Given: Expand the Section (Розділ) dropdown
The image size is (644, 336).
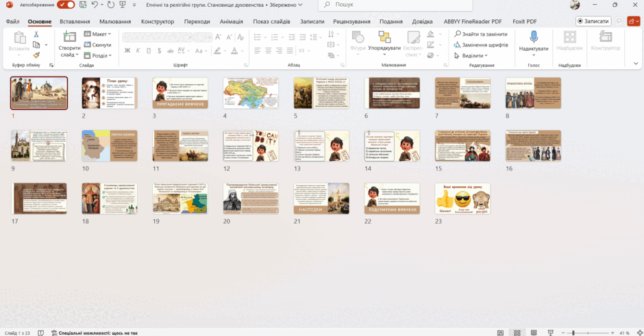Looking at the screenshot, I should pyautogui.click(x=98, y=55).
